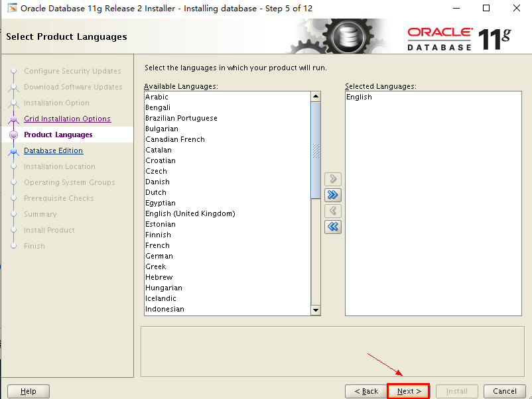
Task: Select Czech language entry
Action: pos(228,171)
